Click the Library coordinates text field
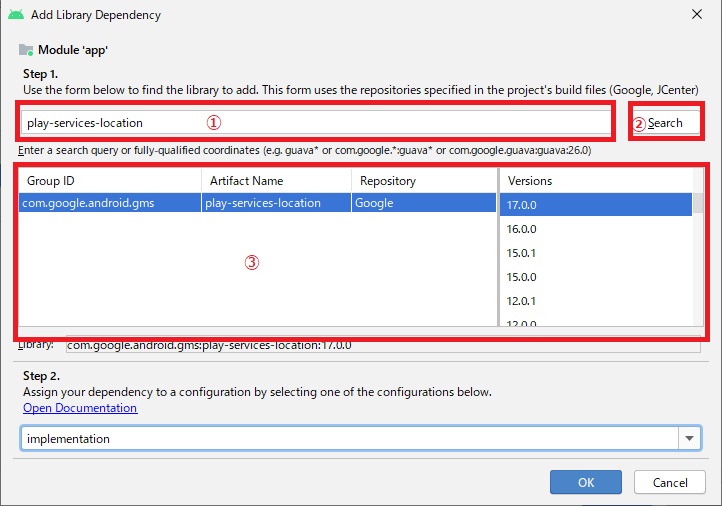722x506 pixels. coord(382,345)
